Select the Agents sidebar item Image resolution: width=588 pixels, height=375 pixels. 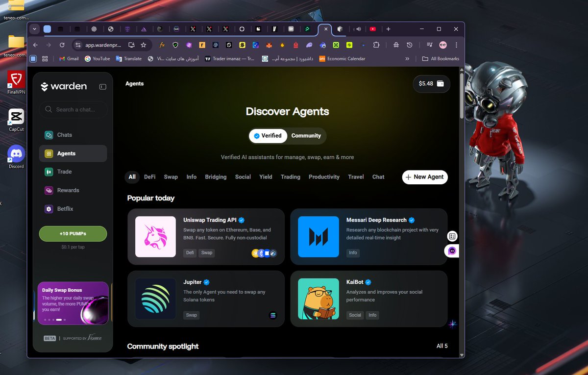tap(73, 153)
